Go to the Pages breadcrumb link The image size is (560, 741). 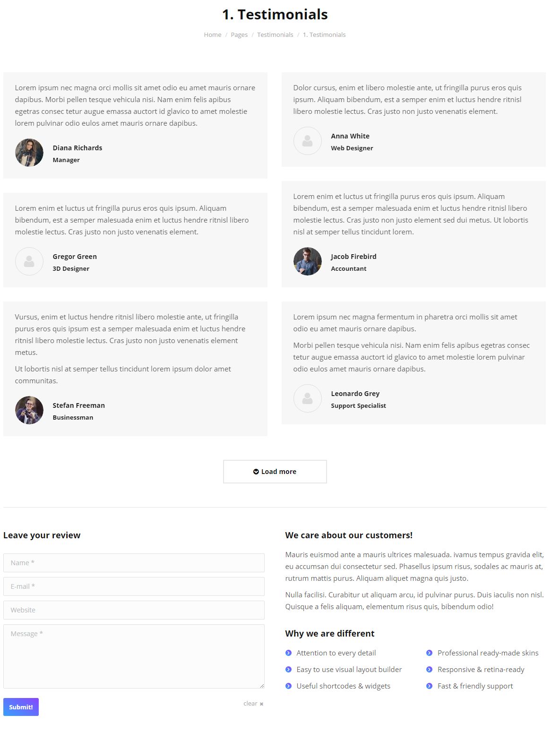[x=239, y=35]
